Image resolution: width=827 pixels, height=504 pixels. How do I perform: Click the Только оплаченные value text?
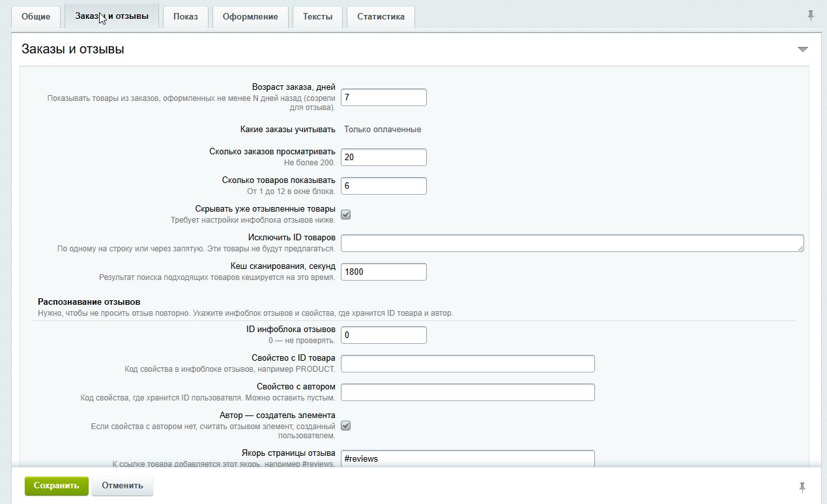pyautogui.click(x=383, y=129)
